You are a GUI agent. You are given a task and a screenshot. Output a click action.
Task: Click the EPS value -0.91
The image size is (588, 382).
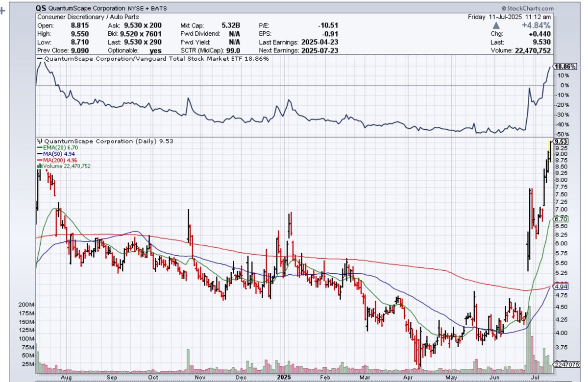(330, 33)
